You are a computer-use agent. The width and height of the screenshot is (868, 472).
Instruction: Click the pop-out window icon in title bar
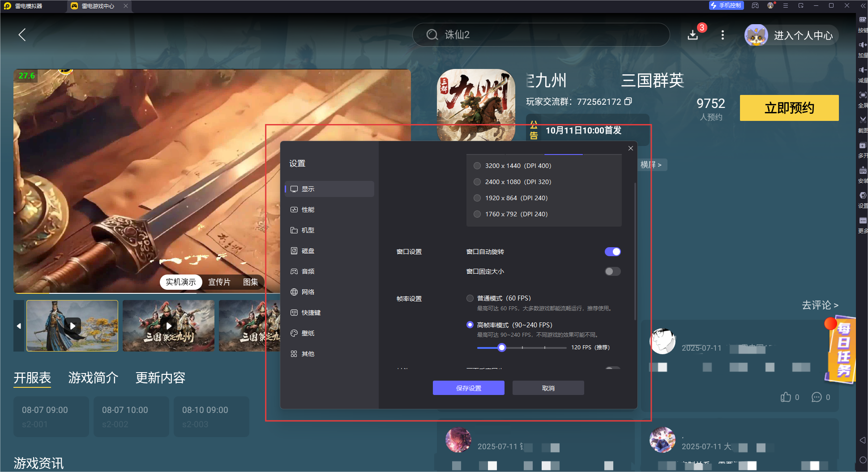coord(801,5)
